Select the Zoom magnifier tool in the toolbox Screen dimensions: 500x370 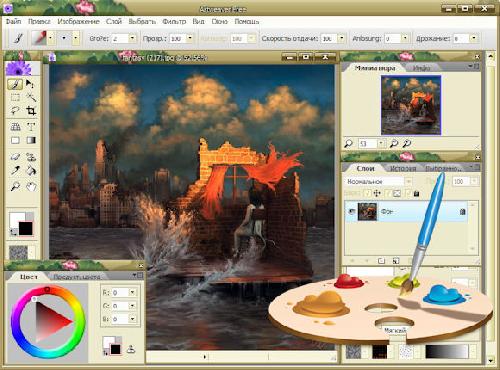[x=15, y=187]
